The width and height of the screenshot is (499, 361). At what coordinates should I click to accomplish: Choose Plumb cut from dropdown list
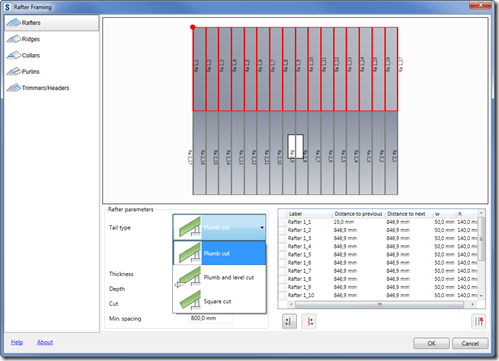point(219,253)
